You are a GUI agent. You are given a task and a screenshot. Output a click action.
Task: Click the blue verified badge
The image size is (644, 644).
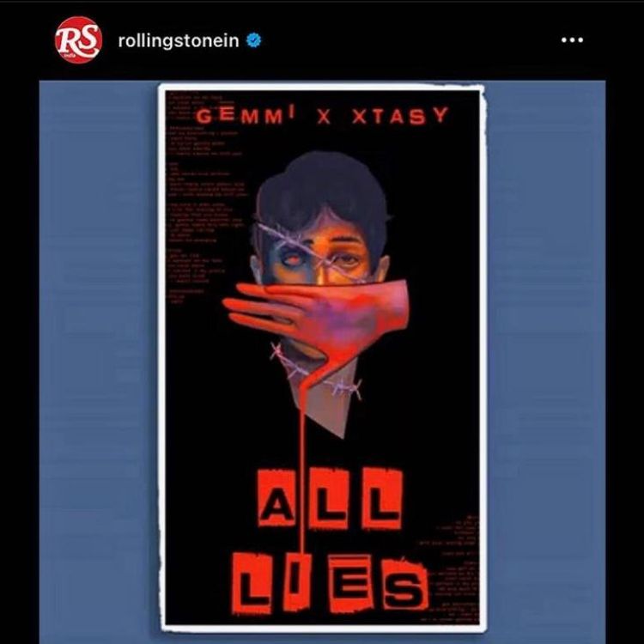pos(254,40)
